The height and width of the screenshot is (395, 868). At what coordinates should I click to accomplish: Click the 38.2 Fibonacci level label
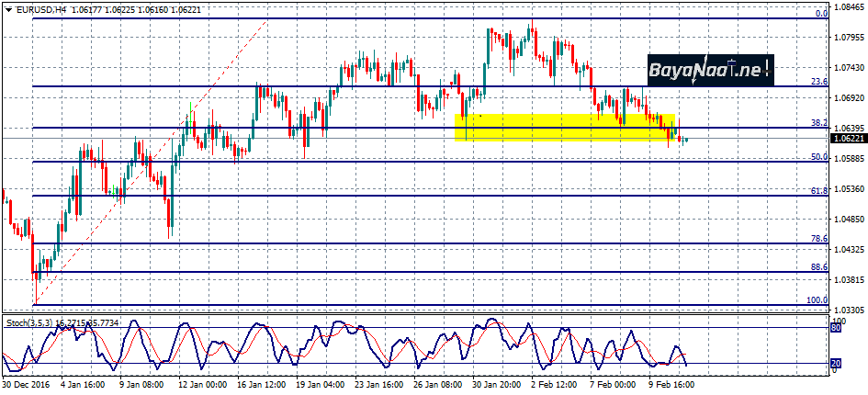[819, 123]
